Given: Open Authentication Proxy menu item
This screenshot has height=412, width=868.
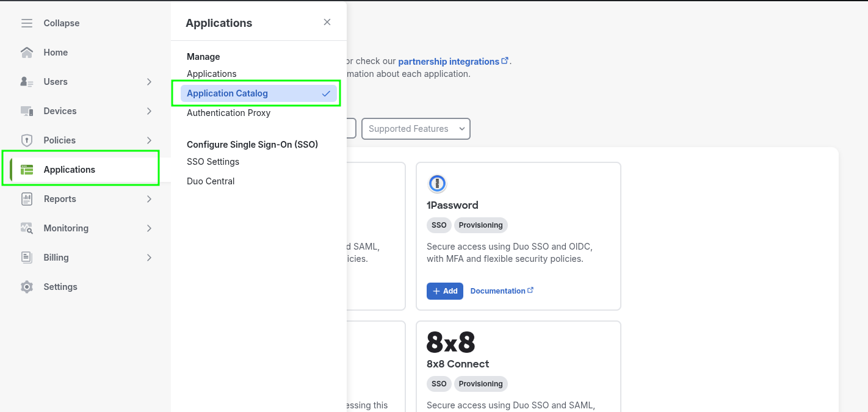Looking at the screenshot, I should pyautogui.click(x=228, y=113).
